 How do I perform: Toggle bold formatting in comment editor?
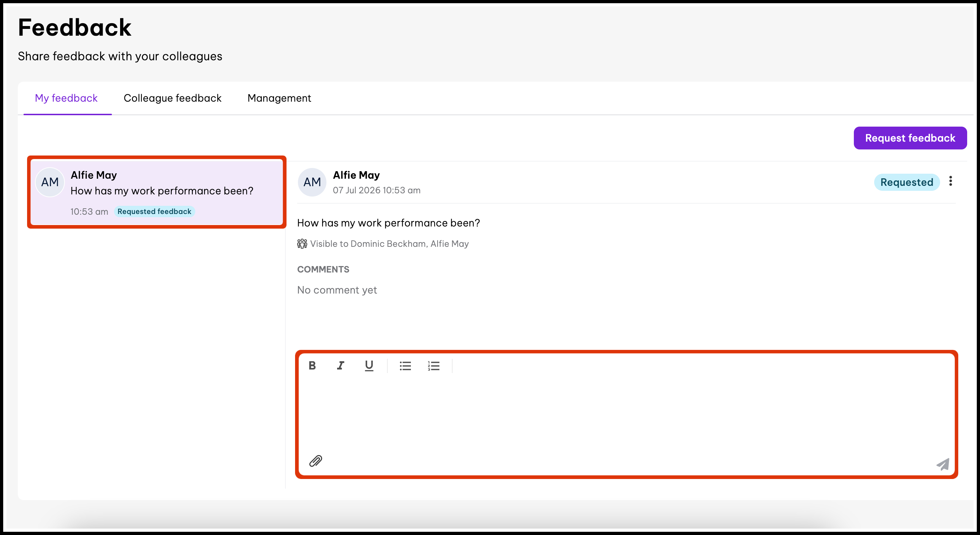point(312,366)
